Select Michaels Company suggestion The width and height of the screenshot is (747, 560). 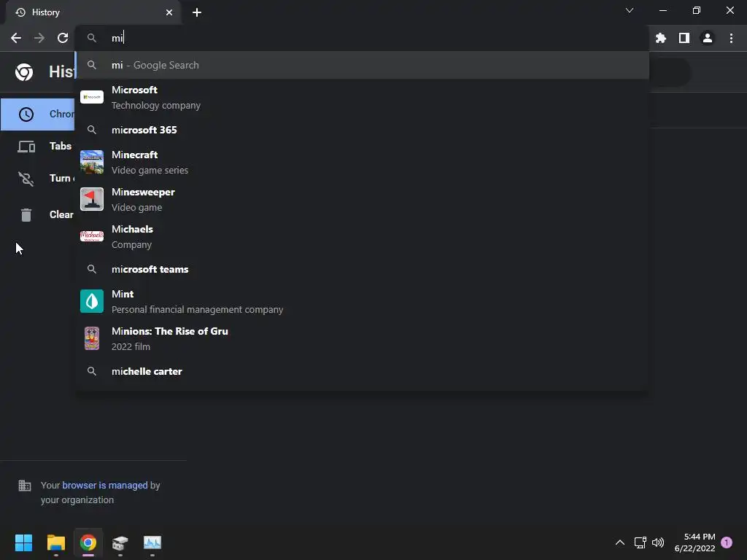point(362,237)
